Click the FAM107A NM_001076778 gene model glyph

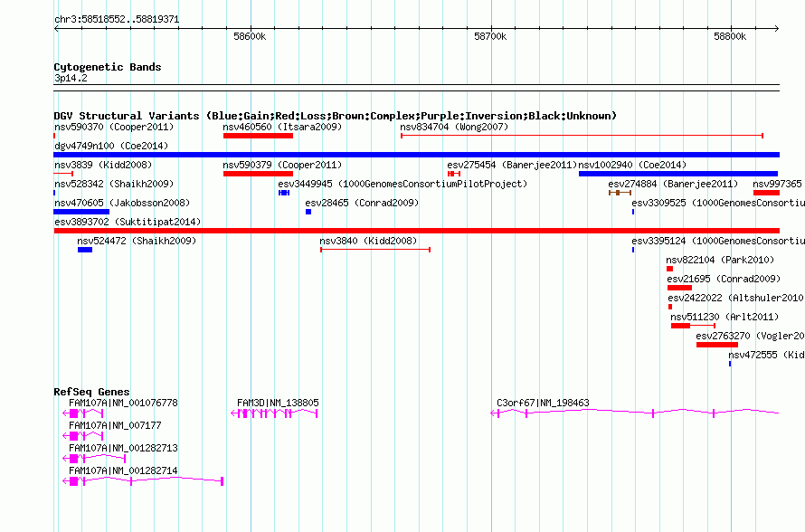coord(83,413)
